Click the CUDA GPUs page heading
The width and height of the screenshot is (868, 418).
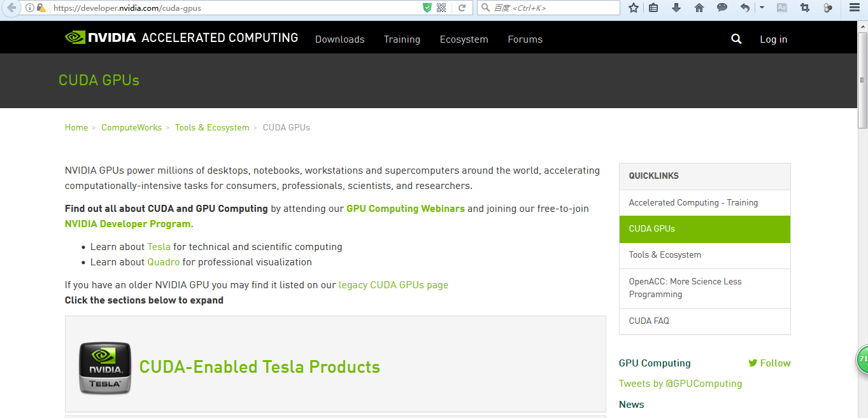tap(99, 80)
